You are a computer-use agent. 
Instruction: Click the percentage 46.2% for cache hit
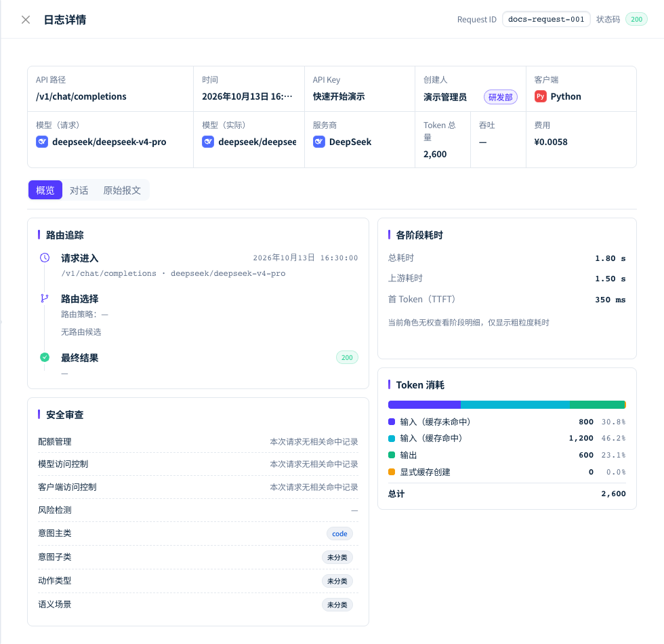click(614, 438)
